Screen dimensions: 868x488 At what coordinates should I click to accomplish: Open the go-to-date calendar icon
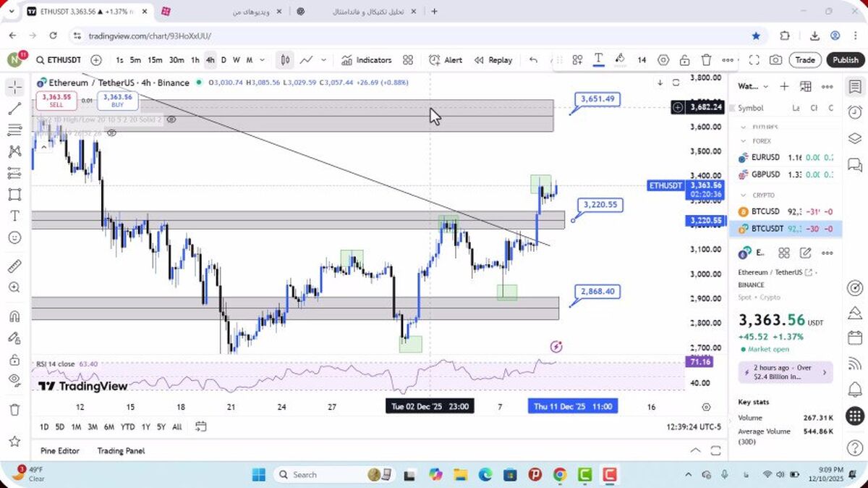tap(201, 426)
